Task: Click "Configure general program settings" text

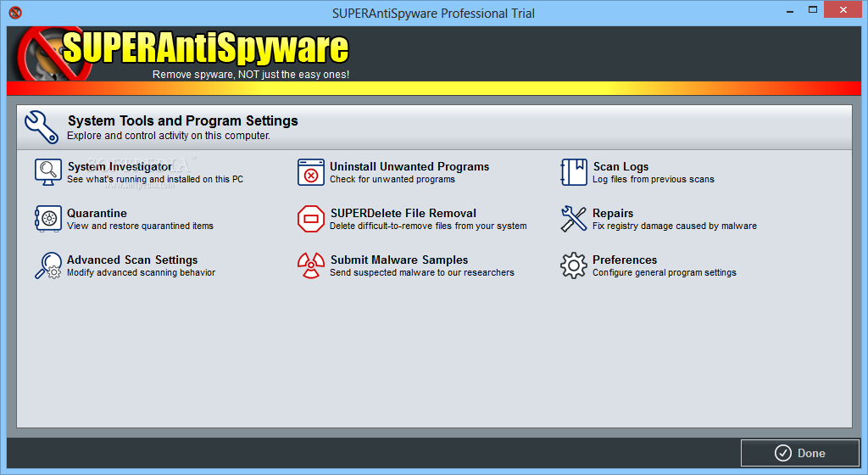Action: point(665,272)
